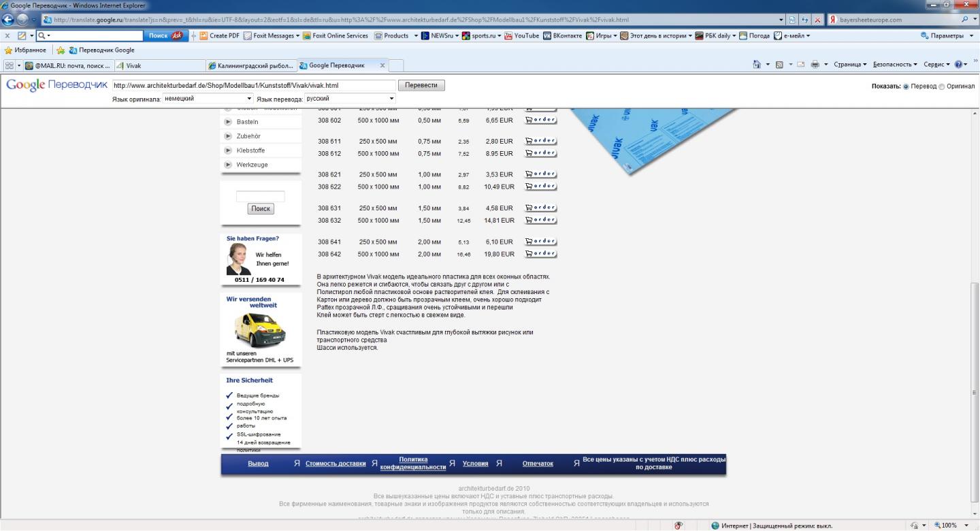
Task: Click the Home page icon
Action: [757, 65]
